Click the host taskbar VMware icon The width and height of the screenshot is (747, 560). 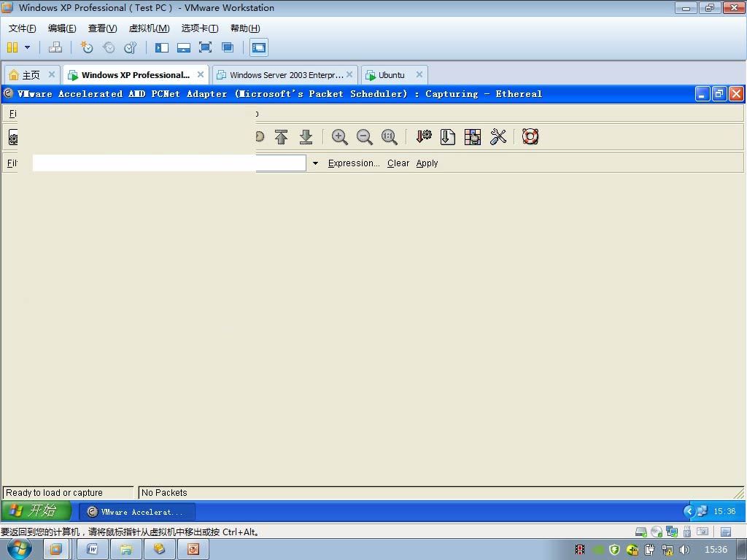pos(55,550)
